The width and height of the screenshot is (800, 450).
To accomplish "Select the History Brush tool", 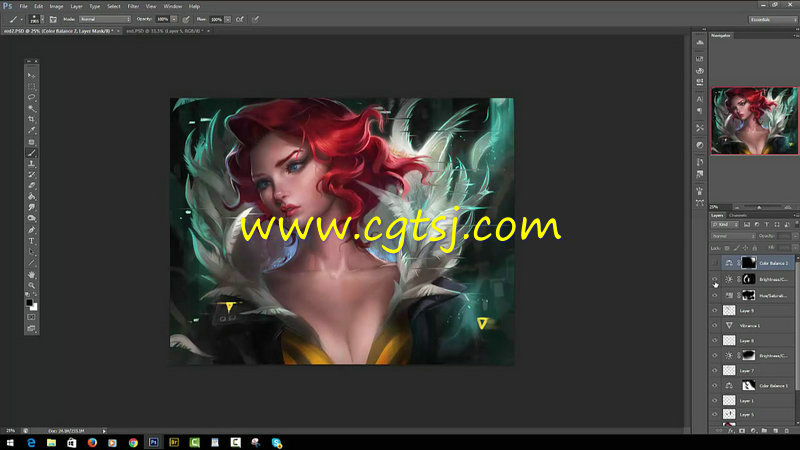I will pos(32,175).
